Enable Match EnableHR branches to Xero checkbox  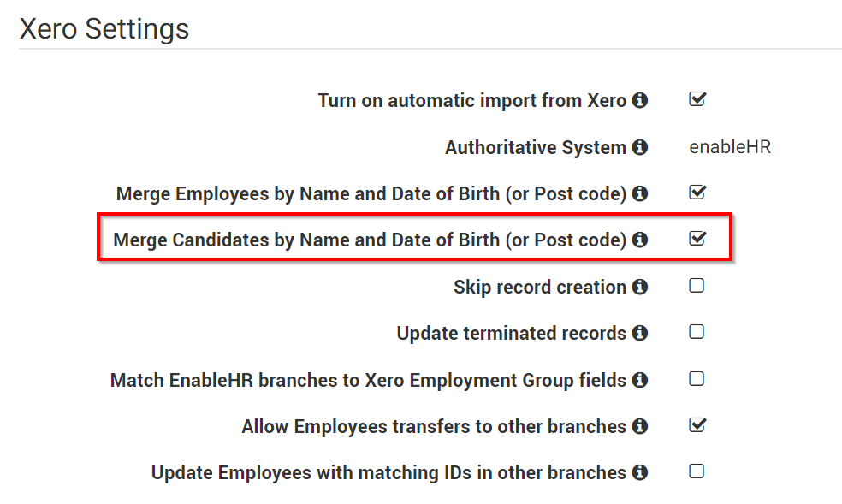tap(697, 379)
